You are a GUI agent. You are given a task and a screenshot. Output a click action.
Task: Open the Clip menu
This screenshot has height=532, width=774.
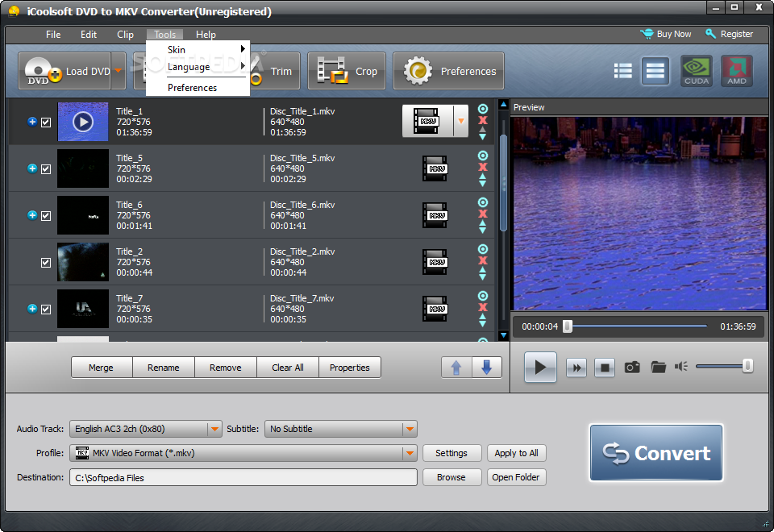coord(126,35)
